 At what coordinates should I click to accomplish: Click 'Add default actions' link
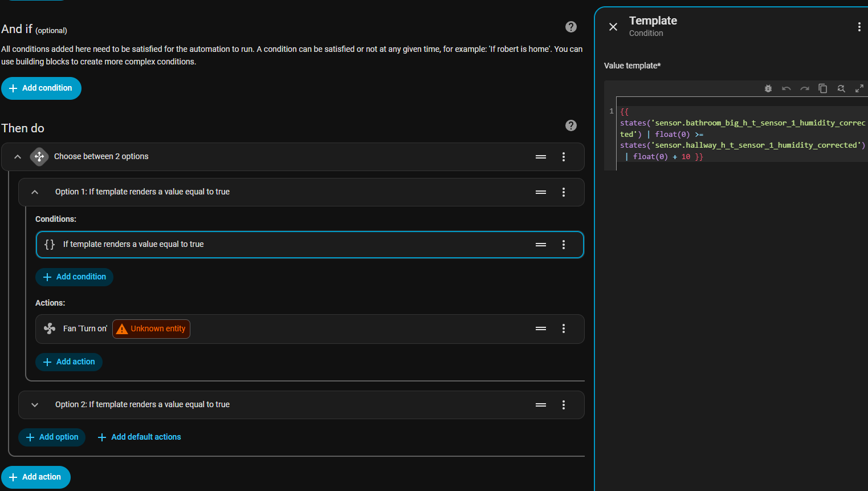pyautogui.click(x=140, y=437)
